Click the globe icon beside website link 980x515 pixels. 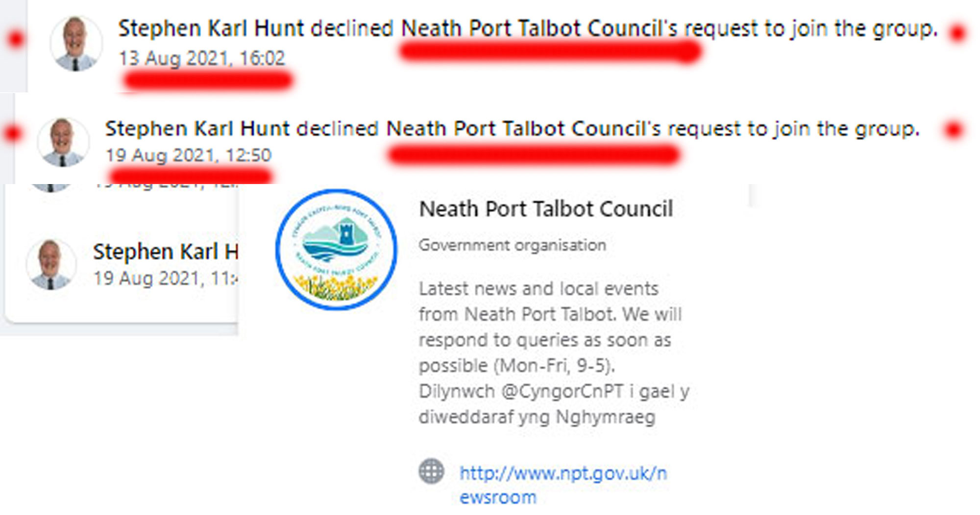pos(431,471)
